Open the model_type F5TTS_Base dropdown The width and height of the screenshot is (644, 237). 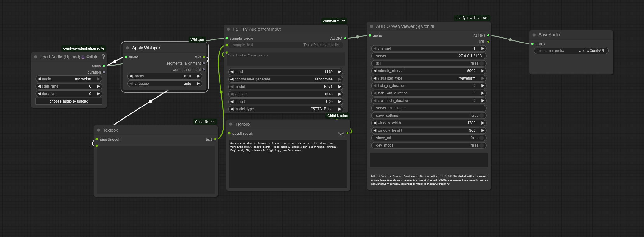[x=286, y=109]
